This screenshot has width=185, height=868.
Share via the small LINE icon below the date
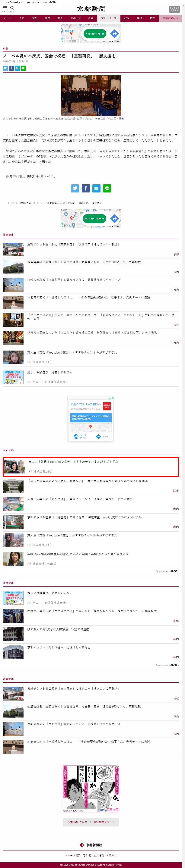click(x=23, y=68)
